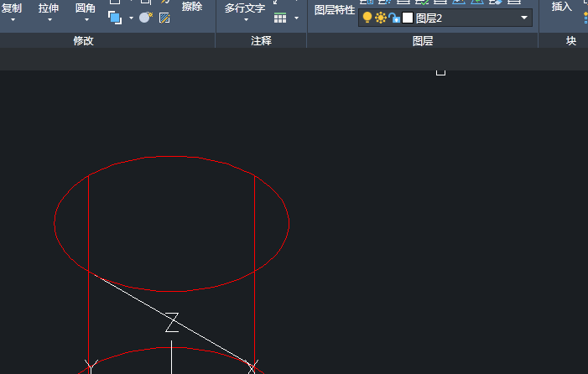Viewport: 588px width, 374px height.
Task: Click the letter Z in the drawing
Action: pos(172,322)
